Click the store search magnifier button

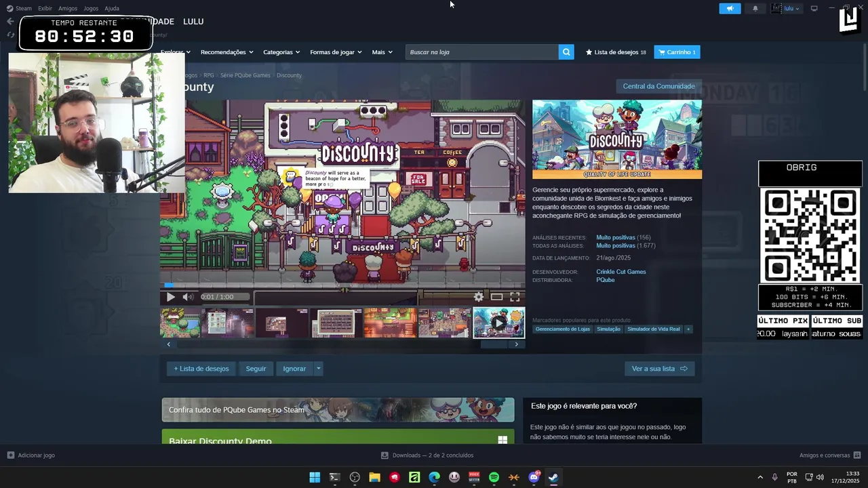pyautogui.click(x=566, y=52)
